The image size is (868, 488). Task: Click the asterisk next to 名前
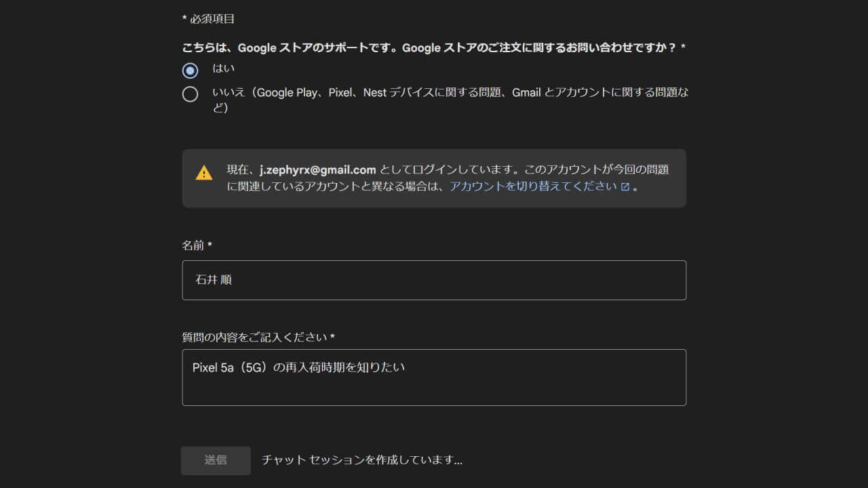click(209, 245)
